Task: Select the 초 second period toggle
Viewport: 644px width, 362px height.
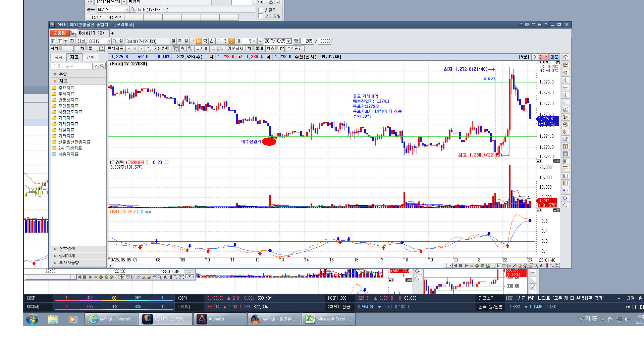Action: coord(212,41)
